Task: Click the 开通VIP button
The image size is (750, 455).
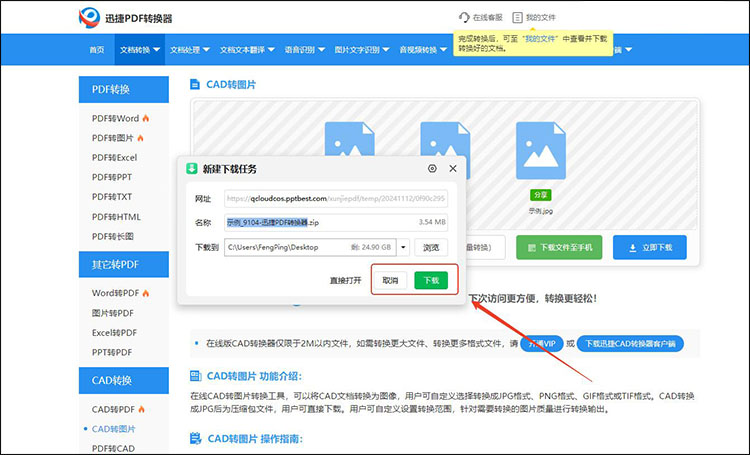Action: coord(541,344)
